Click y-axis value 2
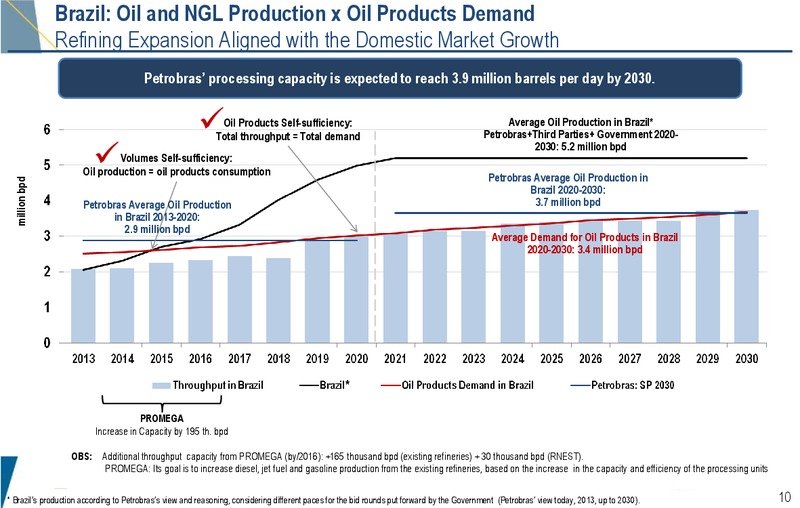This screenshot has width=800, height=508. point(47,272)
